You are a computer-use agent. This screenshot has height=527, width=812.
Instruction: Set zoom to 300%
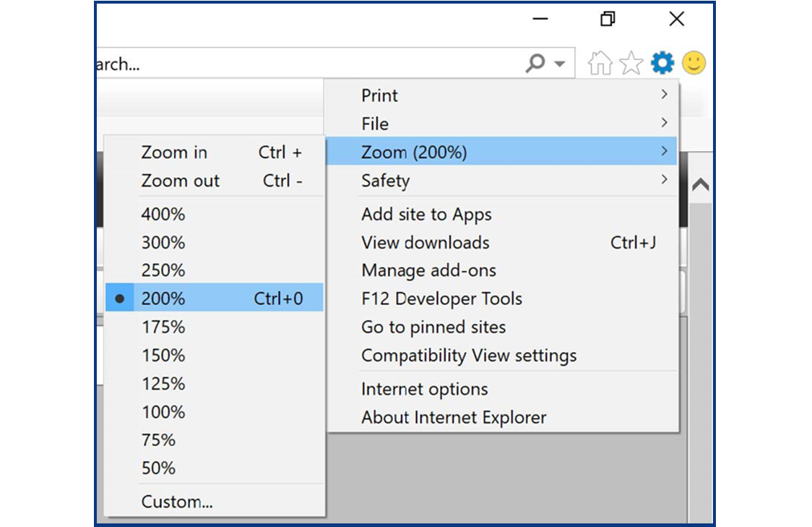[x=215, y=242]
